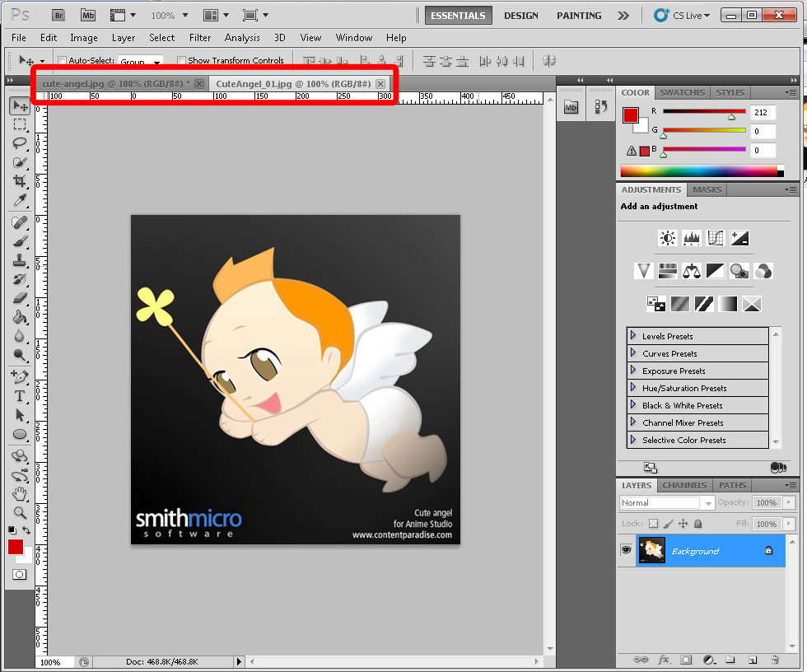Toggle lock image pixels
This screenshot has height=672, width=807.
click(668, 524)
